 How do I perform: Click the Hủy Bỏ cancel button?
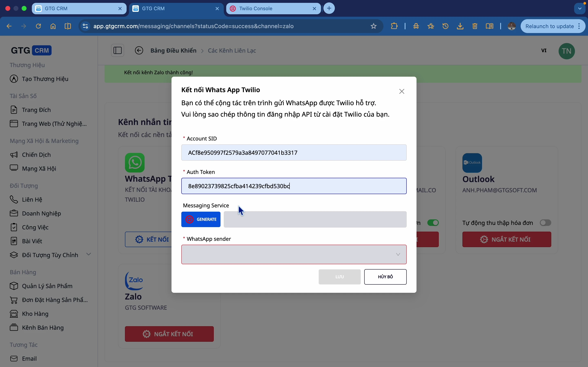(385, 277)
